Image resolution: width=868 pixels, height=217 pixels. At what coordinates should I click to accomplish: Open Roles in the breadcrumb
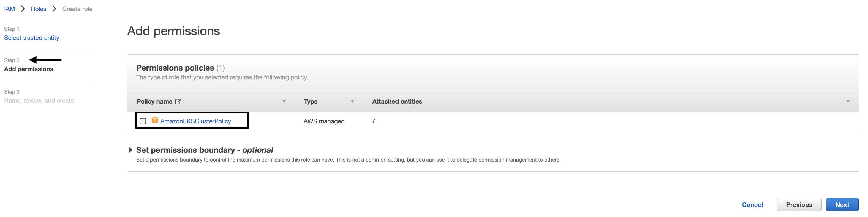39,9
